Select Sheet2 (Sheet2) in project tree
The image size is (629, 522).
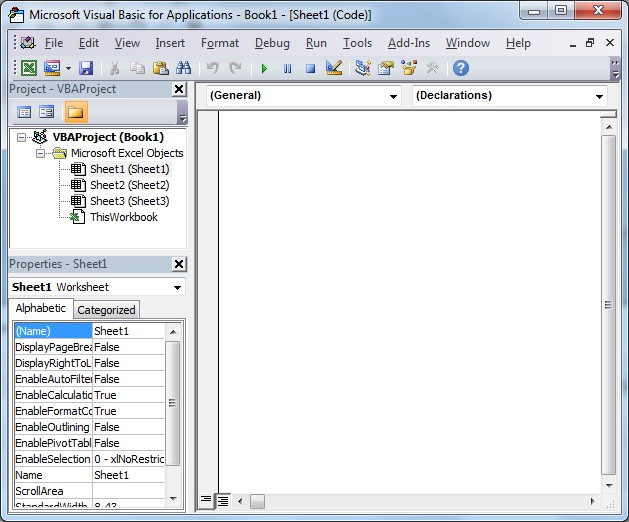coord(130,185)
